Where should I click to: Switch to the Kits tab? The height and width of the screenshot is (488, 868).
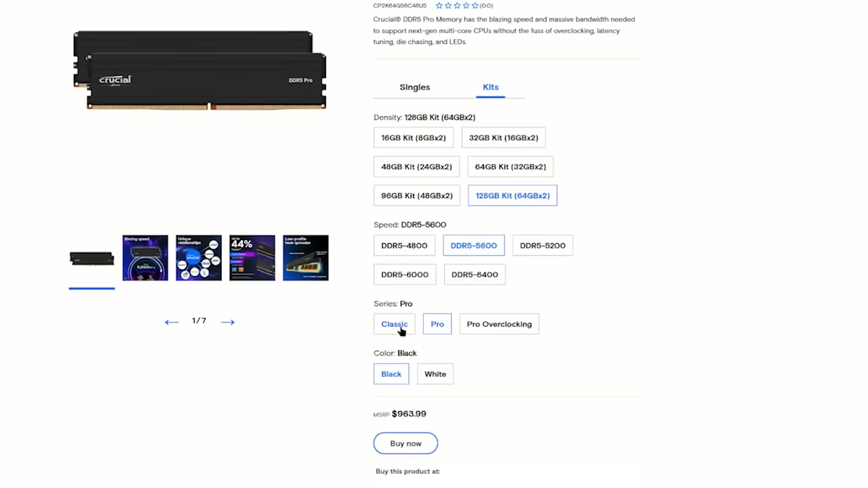(x=490, y=87)
